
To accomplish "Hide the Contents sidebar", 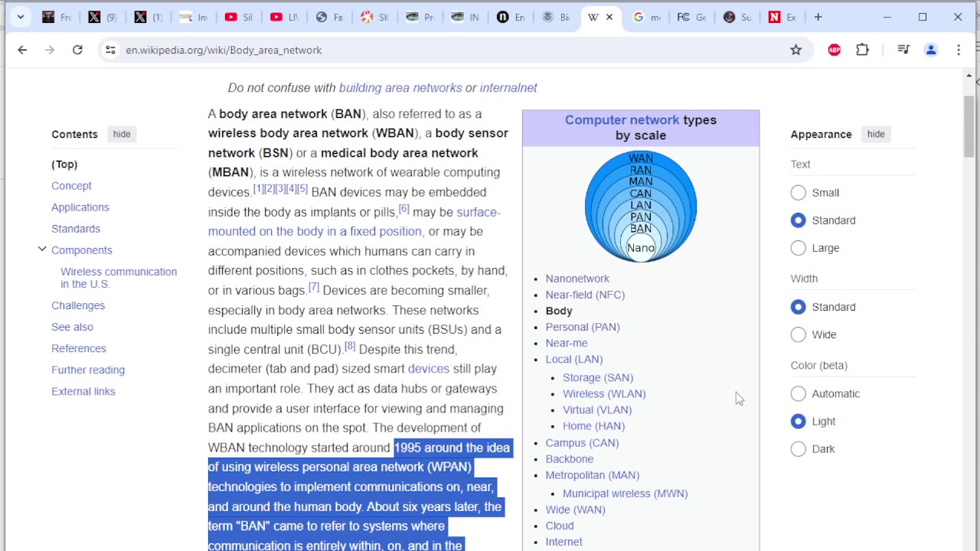I will [x=122, y=134].
